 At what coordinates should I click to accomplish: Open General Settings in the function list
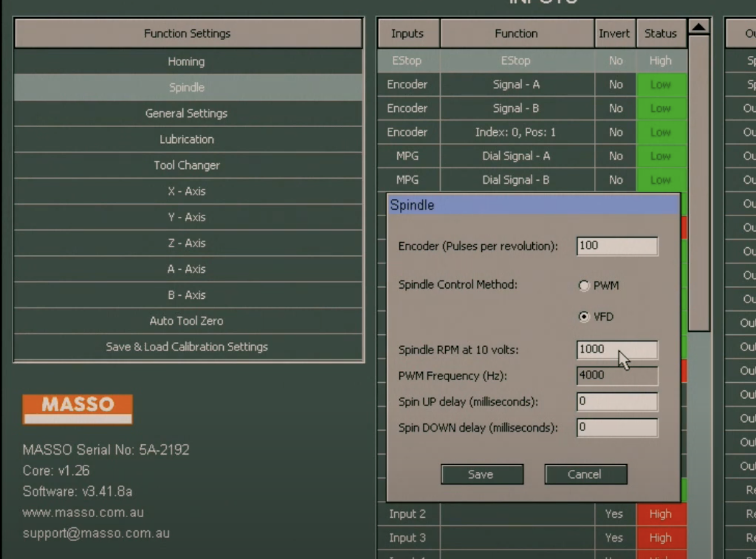coord(186,113)
